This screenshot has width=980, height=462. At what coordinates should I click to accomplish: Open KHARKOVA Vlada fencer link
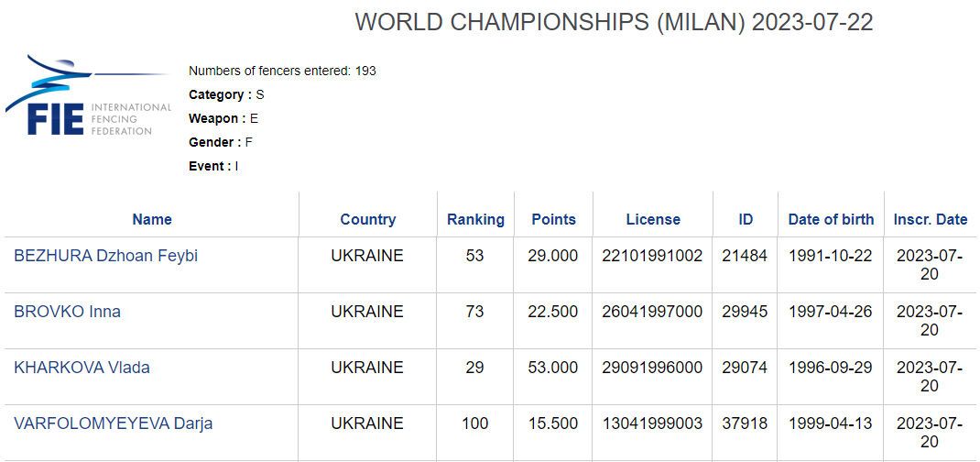(x=82, y=367)
